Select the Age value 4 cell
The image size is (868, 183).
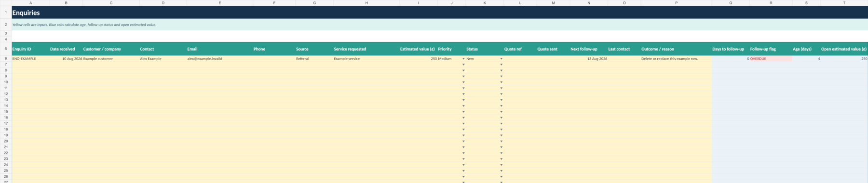806,59
